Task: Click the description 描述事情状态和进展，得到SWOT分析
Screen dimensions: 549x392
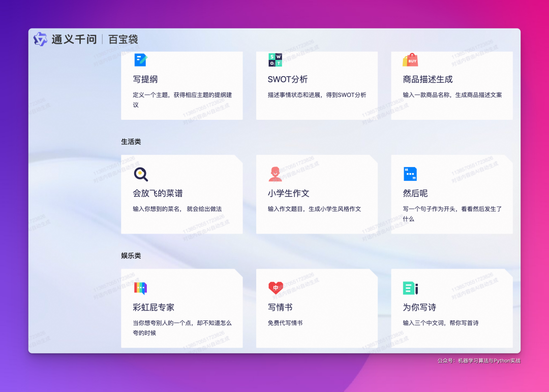Action: click(317, 95)
